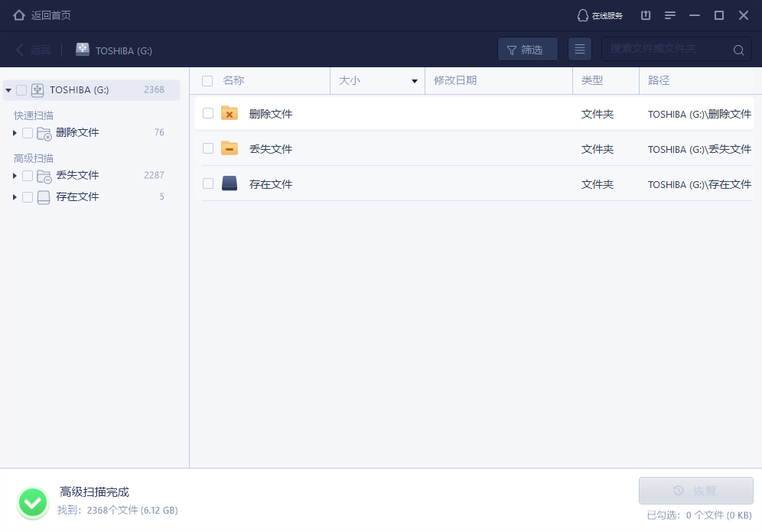Click the 恢复 recovery button
Image resolution: width=762 pixels, height=532 pixels.
tap(695, 490)
